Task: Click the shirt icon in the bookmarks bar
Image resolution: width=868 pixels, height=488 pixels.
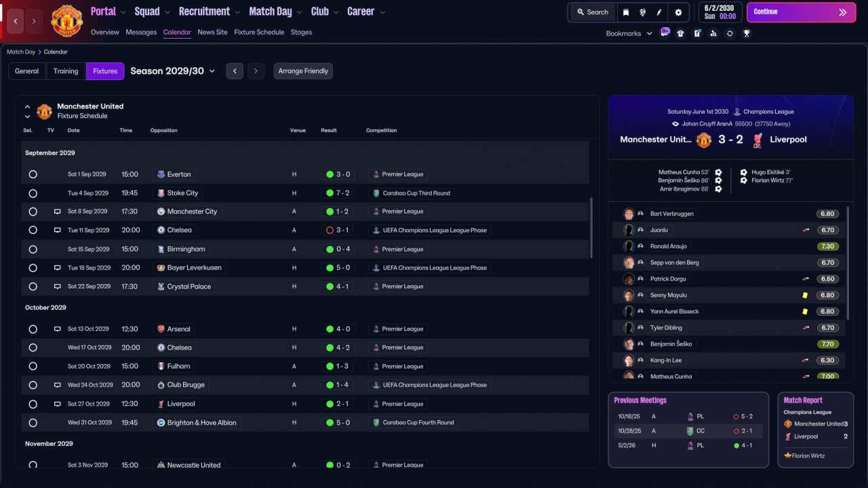Action: click(x=681, y=33)
